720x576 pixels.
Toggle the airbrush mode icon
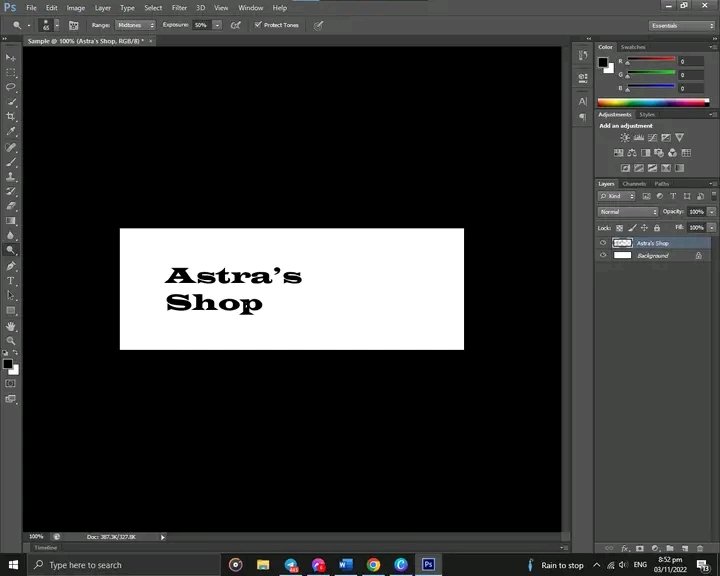pos(236,25)
